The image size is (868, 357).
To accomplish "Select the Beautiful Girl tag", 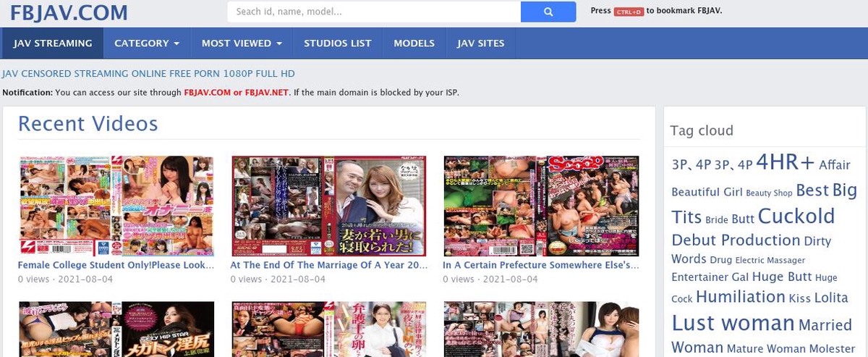I will 707,193.
